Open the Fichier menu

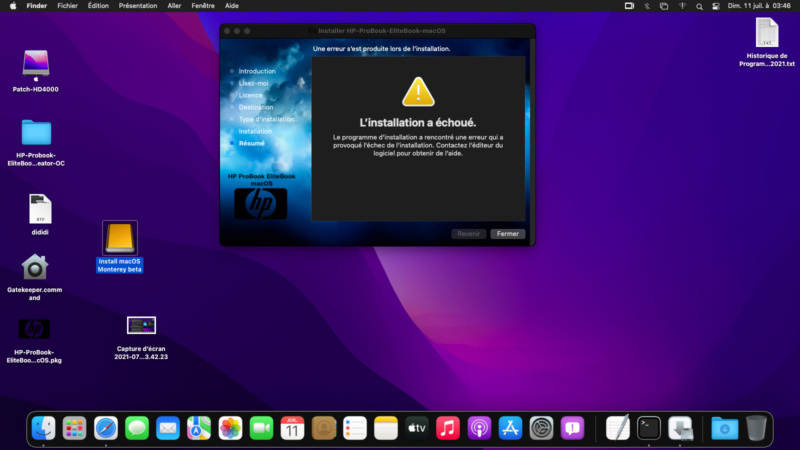[x=67, y=6]
